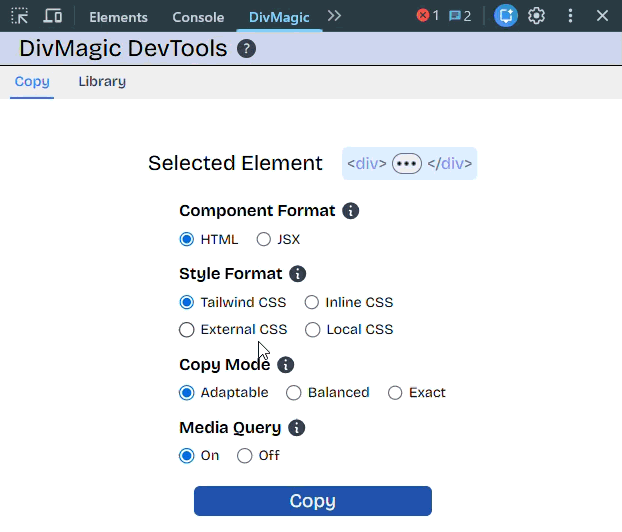Choose Local CSS style format
Viewport: 622px width, 532px height.
pos(313,330)
